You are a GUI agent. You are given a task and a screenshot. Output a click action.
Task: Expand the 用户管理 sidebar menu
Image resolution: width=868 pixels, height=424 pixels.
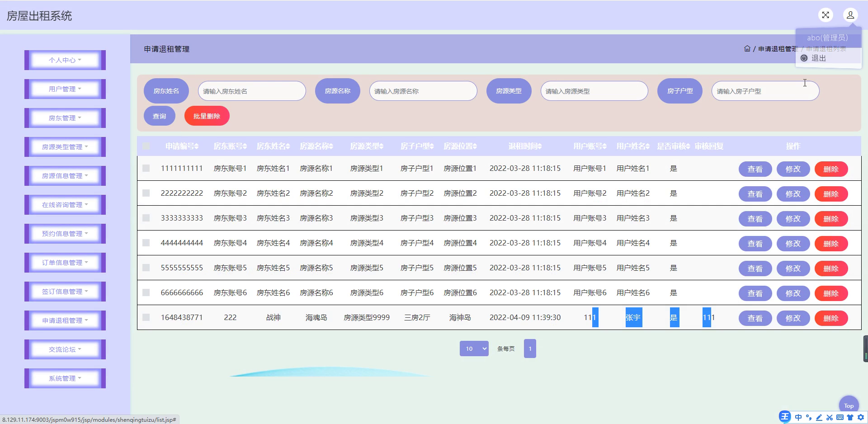click(x=65, y=89)
